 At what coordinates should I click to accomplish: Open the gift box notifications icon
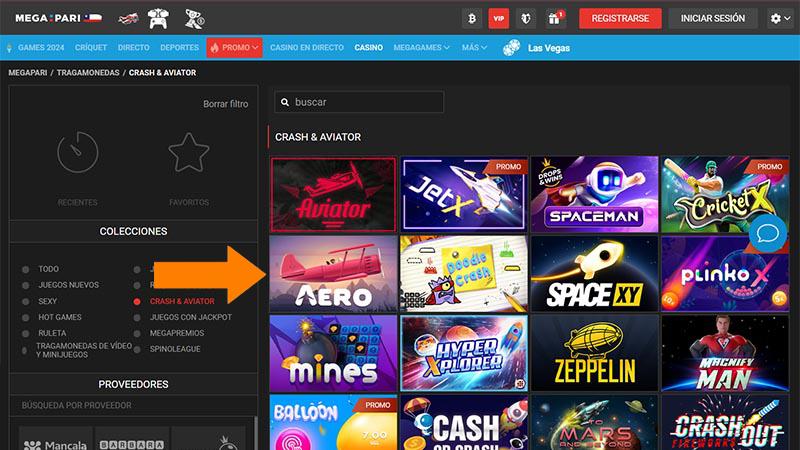[x=555, y=19]
